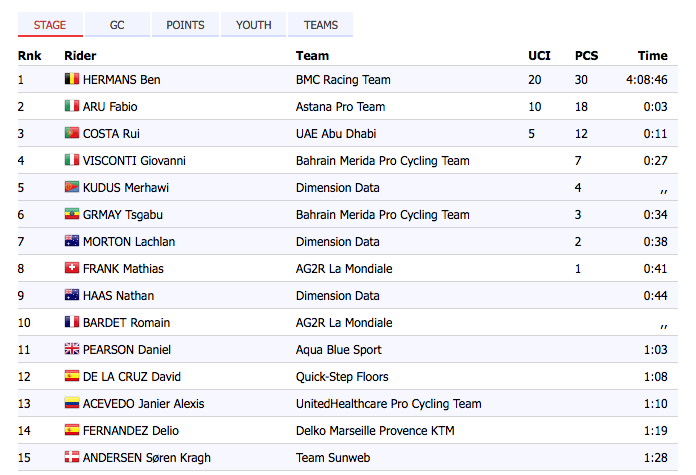Select the YOUTH tab
The width and height of the screenshot is (696, 475).
[253, 25]
